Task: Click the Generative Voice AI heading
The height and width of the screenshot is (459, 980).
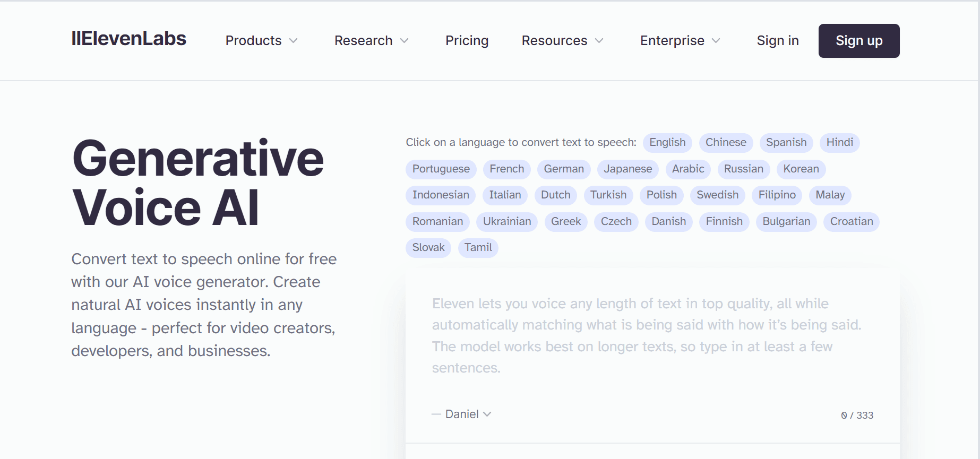Action: [198, 182]
